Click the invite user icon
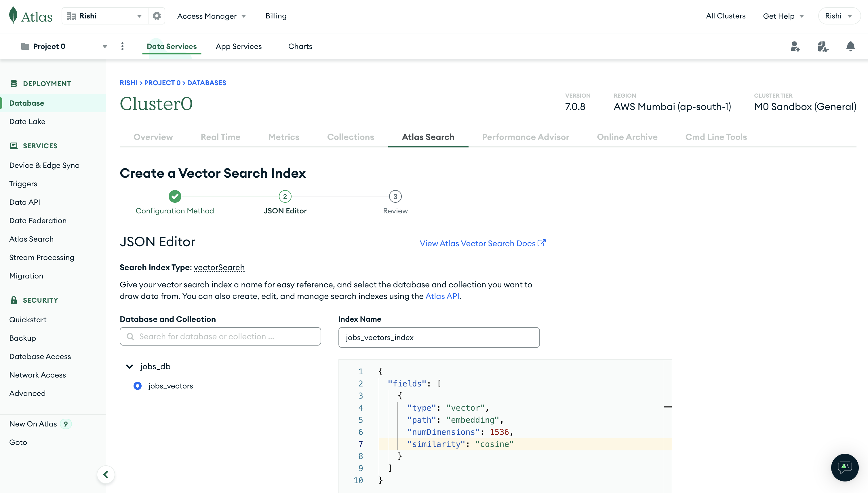This screenshot has height=493, width=868. tap(795, 46)
